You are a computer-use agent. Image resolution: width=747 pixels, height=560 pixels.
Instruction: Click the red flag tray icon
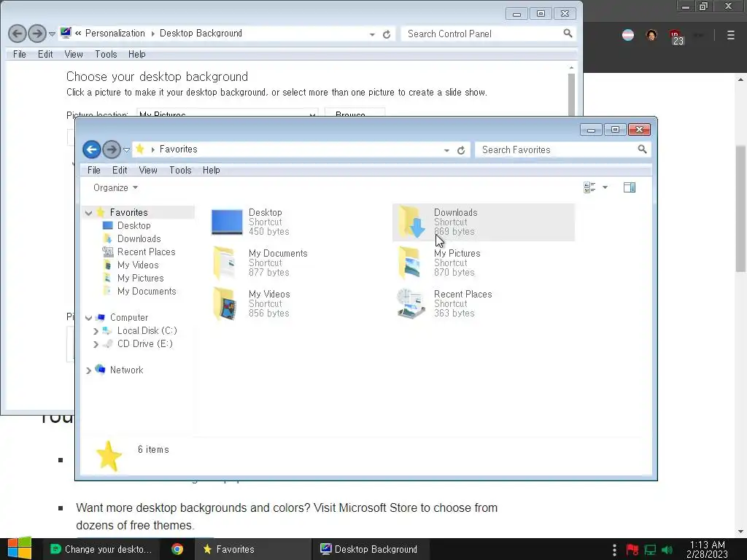coord(632,550)
